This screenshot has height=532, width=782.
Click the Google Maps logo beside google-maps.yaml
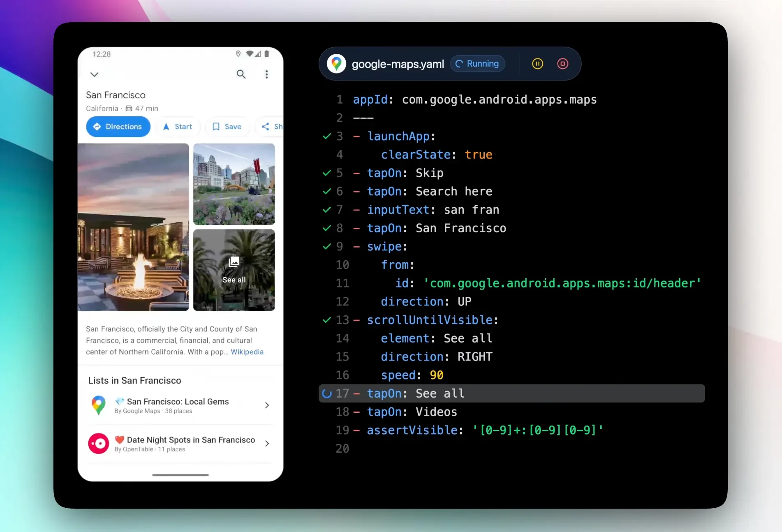click(336, 63)
